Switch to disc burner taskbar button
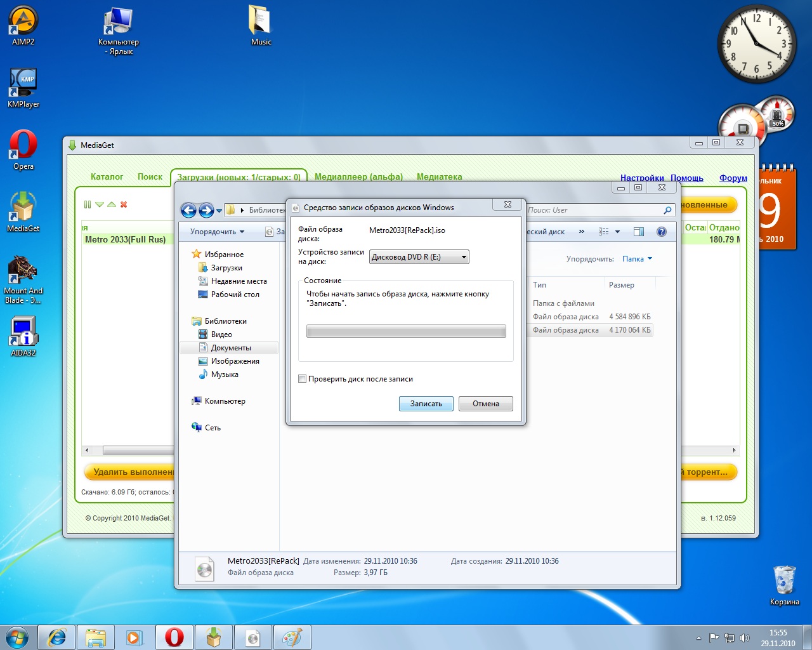The width and height of the screenshot is (812, 650). 253,637
